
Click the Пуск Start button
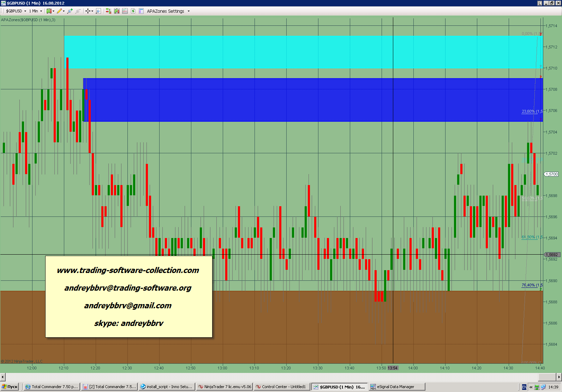(10, 387)
